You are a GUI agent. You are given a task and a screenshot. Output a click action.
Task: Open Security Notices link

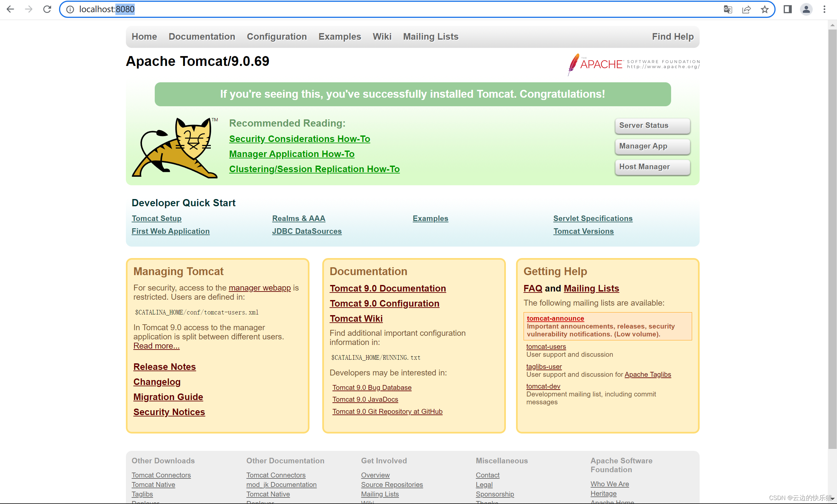(169, 412)
